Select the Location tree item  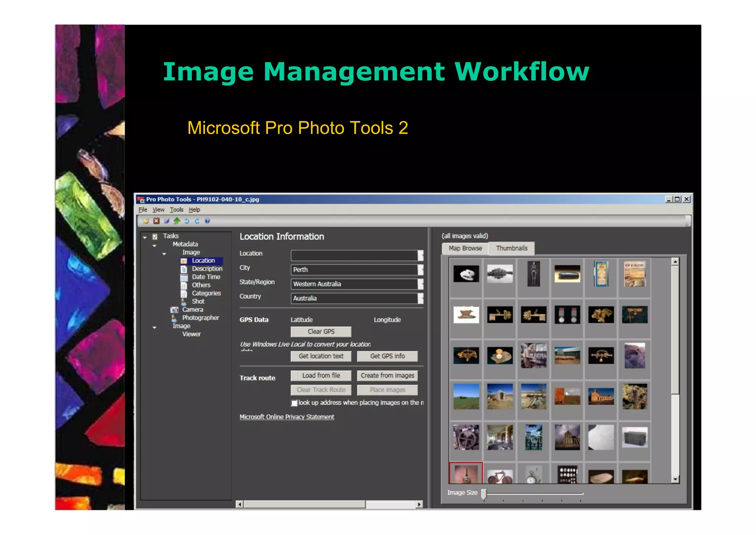(203, 260)
